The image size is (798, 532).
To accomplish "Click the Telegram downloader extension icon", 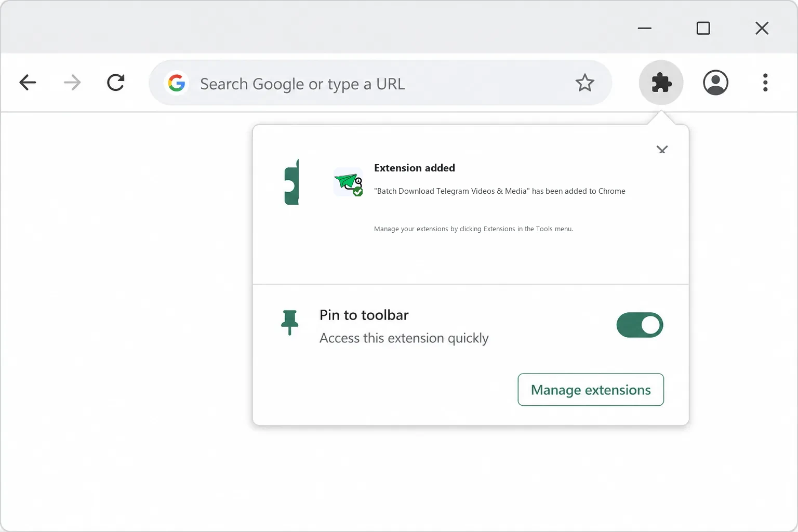I will (x=348, y=182).
